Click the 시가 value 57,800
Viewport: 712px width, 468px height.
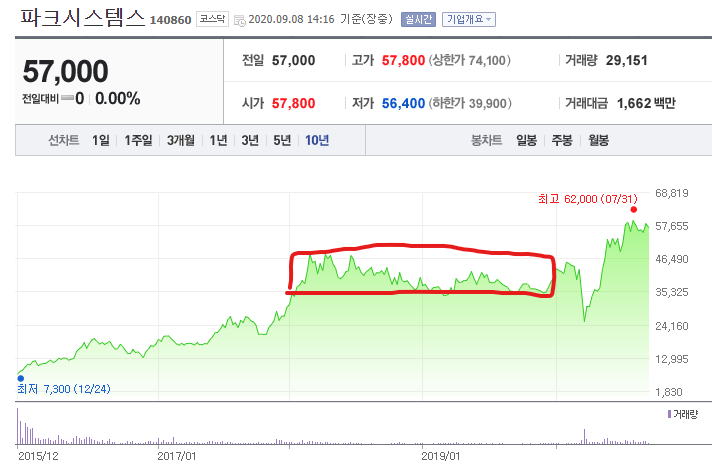(293, 103)
